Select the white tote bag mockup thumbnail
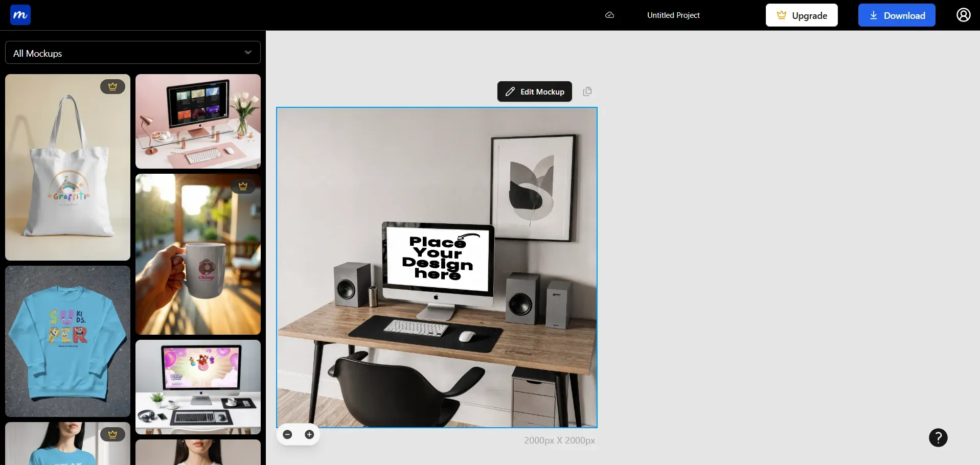The width and height of the screenshot is (980, 465). pos(67,167)
